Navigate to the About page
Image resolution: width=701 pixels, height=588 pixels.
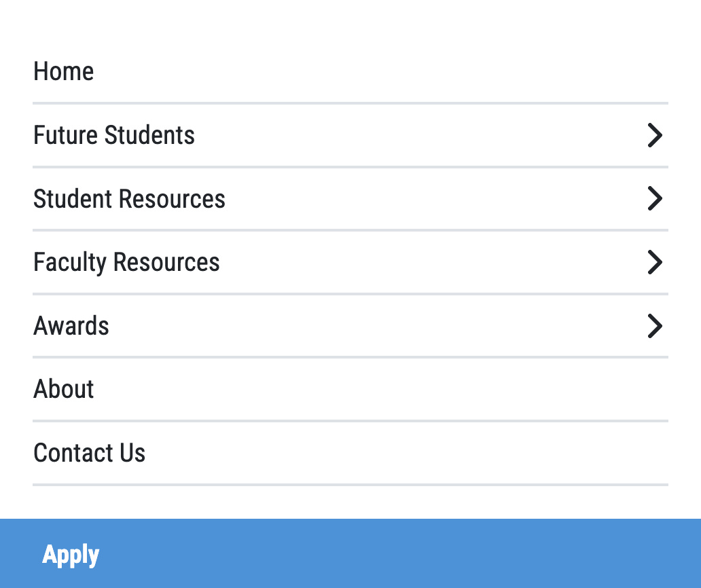[64, 389]
